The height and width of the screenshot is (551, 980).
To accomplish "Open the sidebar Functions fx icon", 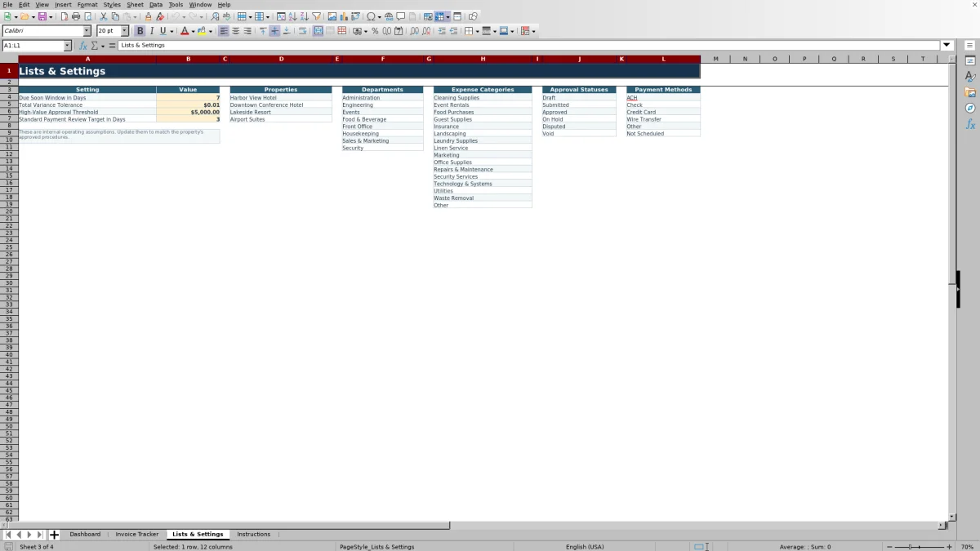I will (970, 124).
